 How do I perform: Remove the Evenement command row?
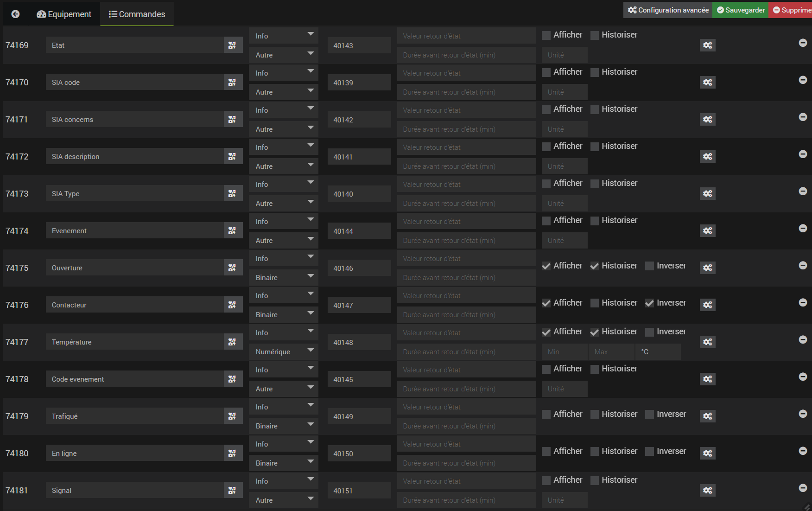coord(803,228)
